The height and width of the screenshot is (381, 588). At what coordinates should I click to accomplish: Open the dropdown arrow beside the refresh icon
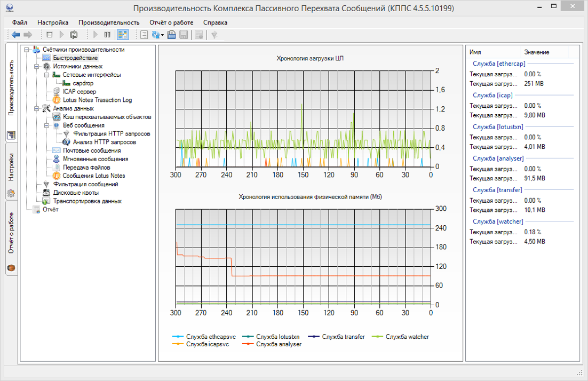(x=162, y=35)
